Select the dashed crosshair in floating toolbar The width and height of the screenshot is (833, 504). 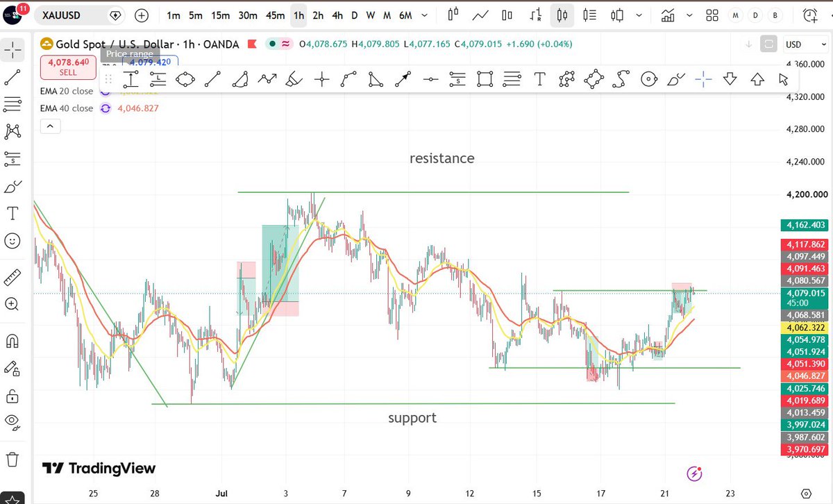point(703,80)
